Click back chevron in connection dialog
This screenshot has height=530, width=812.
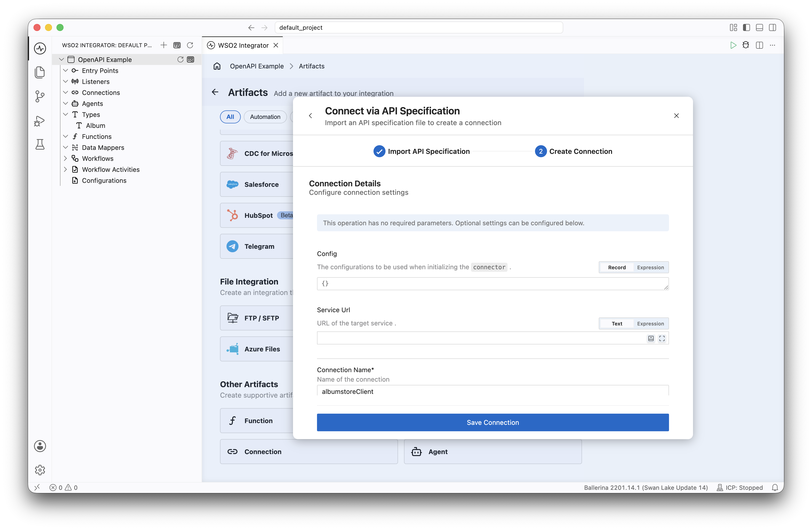pos(310,116)
